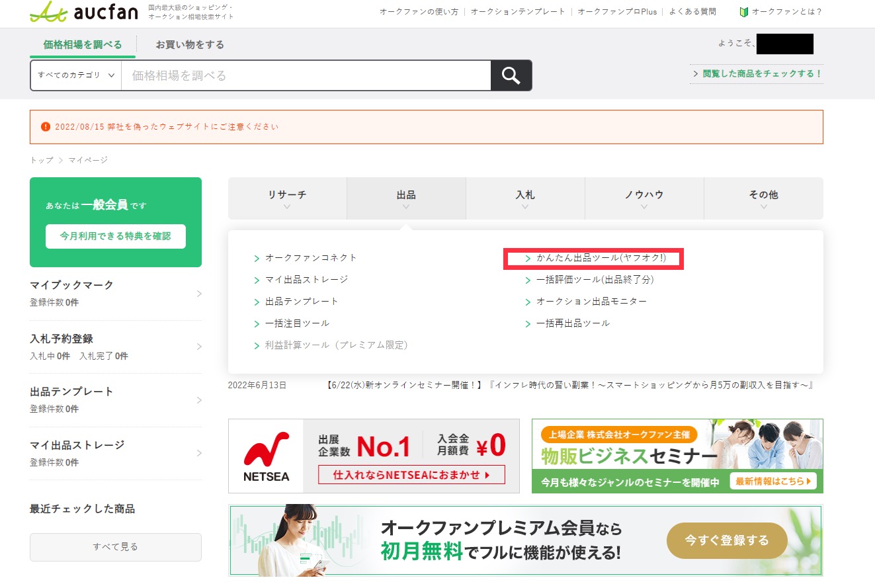
Task: Open オークション出品モニター item
Action: (591, 302)
